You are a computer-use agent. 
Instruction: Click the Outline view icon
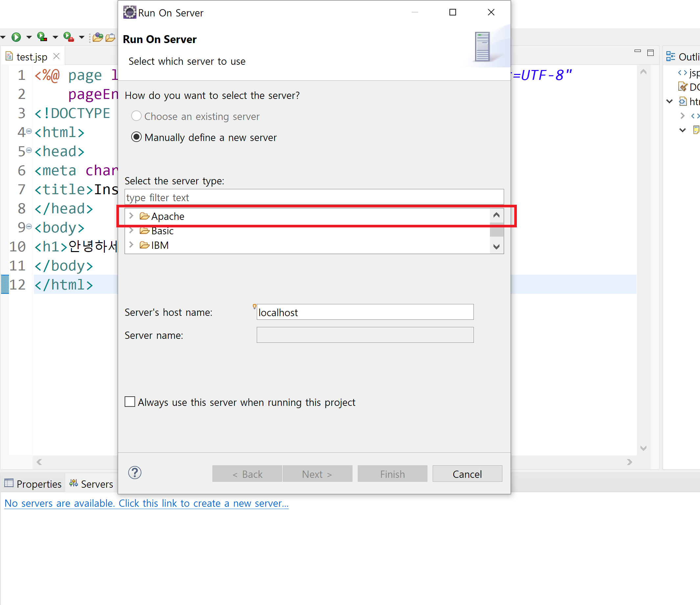(670, 57)
